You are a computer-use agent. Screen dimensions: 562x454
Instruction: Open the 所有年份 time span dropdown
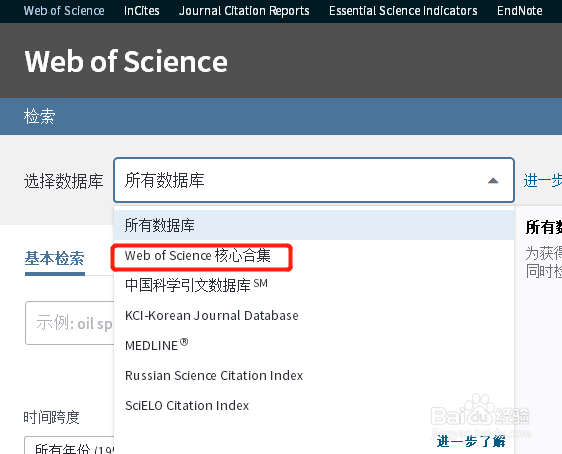pyautogui.click(x=69, y=445)
